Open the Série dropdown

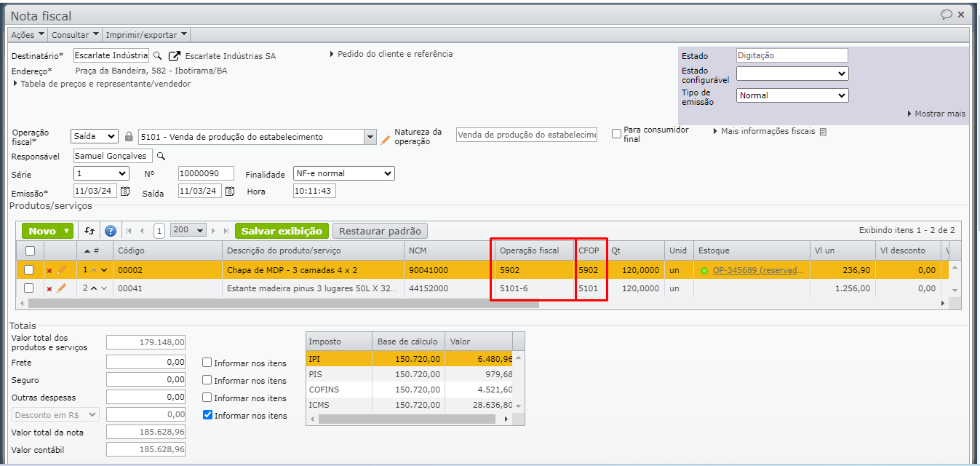[x=101, y=173]
